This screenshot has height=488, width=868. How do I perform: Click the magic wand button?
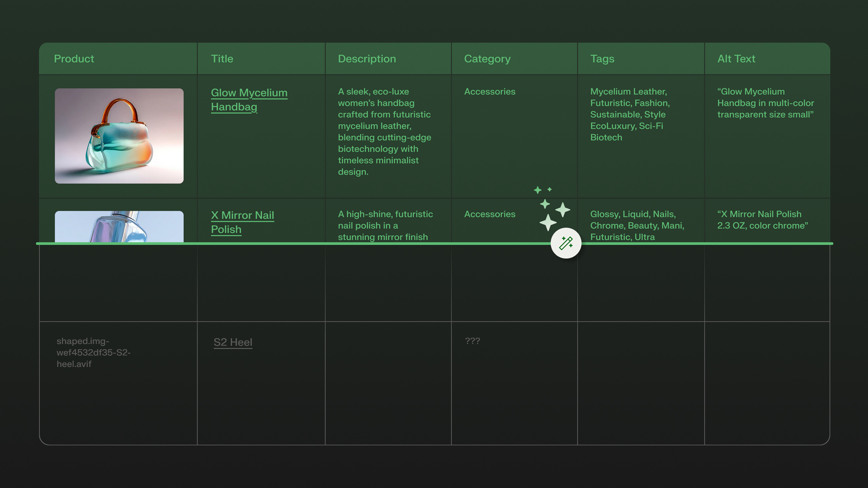coord(566,243)
